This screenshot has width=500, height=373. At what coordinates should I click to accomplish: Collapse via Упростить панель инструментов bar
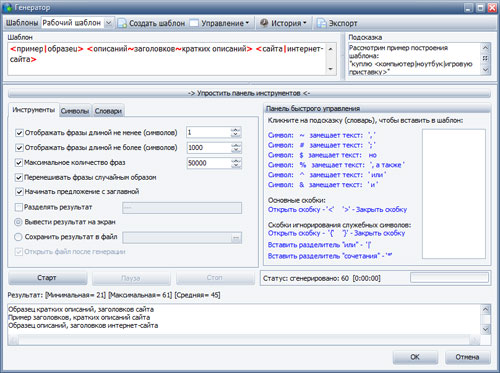click(x=249, y=93)
